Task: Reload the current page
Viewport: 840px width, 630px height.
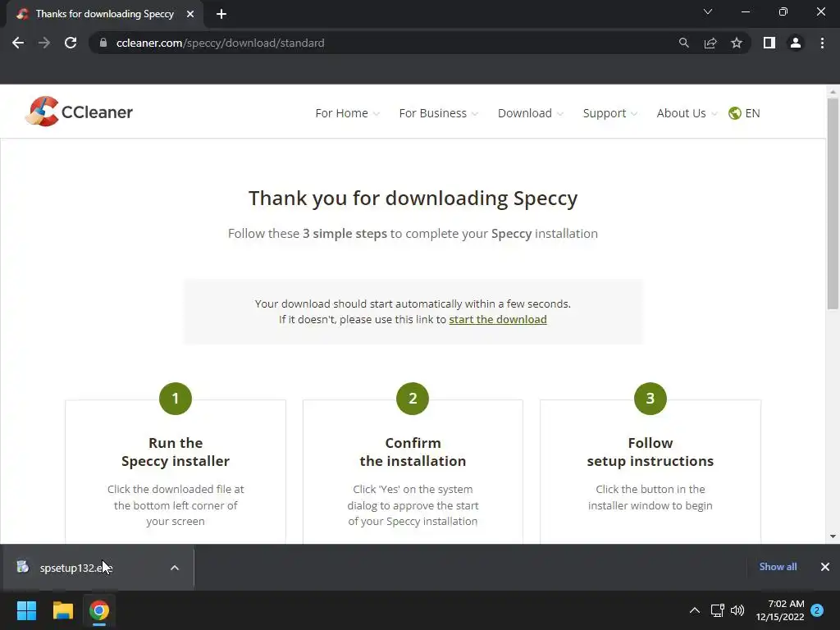Action: click(71, 43)
